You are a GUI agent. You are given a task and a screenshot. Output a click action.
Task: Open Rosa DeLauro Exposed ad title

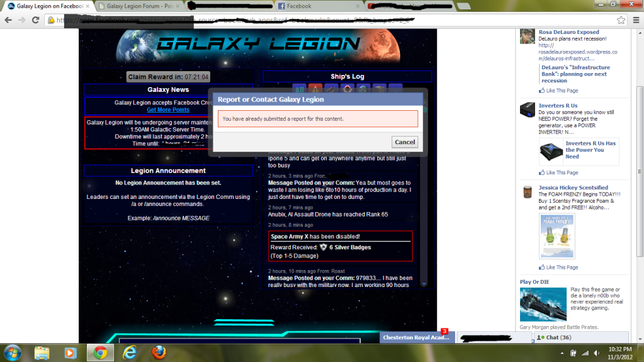coord(568,32)
